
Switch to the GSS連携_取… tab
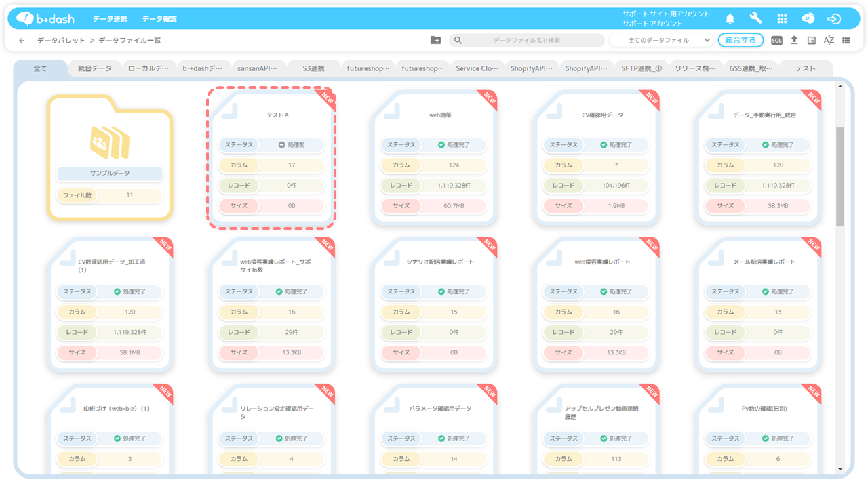pos(751,68)
